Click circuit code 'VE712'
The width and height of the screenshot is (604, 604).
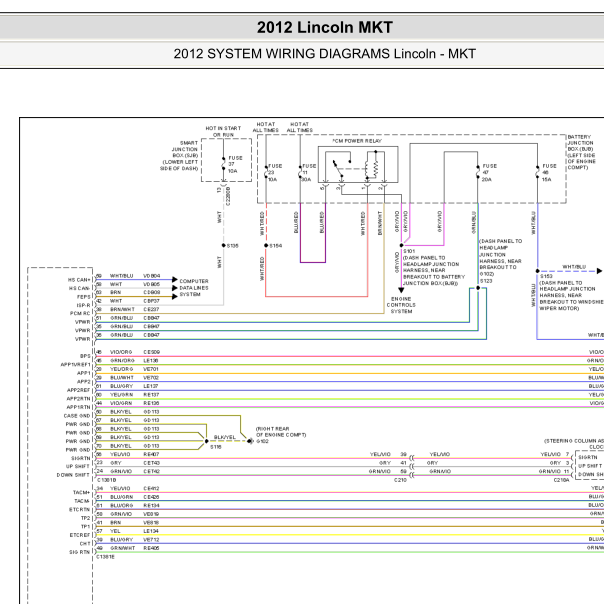click(x=151, y=540)
